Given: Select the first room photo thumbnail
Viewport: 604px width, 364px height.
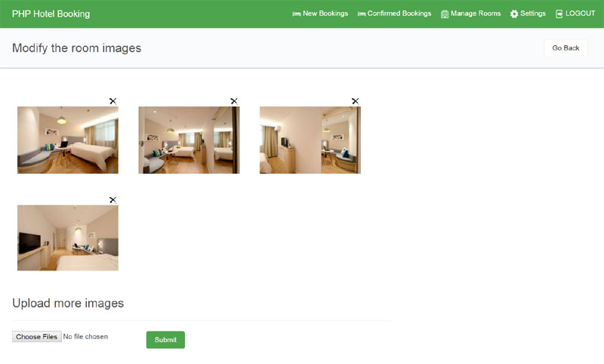Looking at the screenshot, I should pos(68,140).
